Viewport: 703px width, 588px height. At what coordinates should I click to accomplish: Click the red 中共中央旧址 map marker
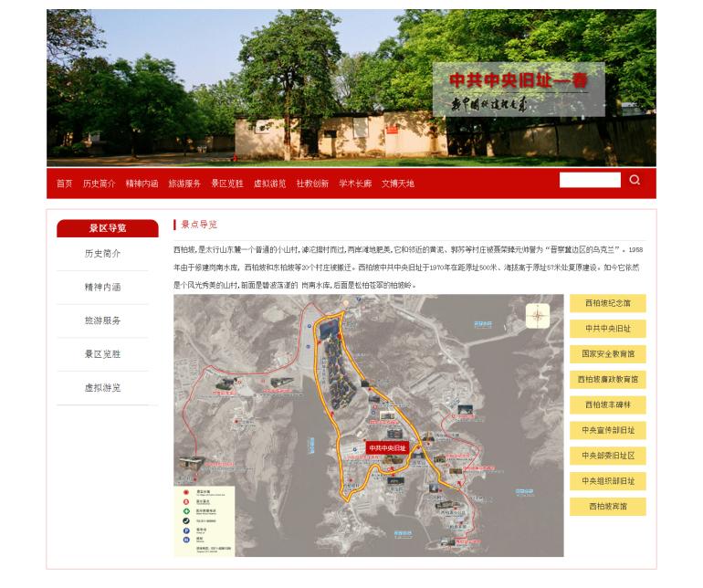click(387, 448)
